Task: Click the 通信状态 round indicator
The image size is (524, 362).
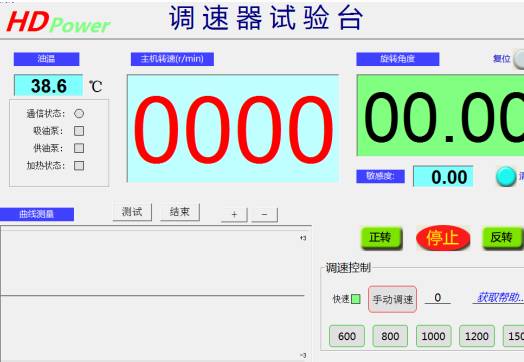Action: pyautogui.click(x=79, y=114)
